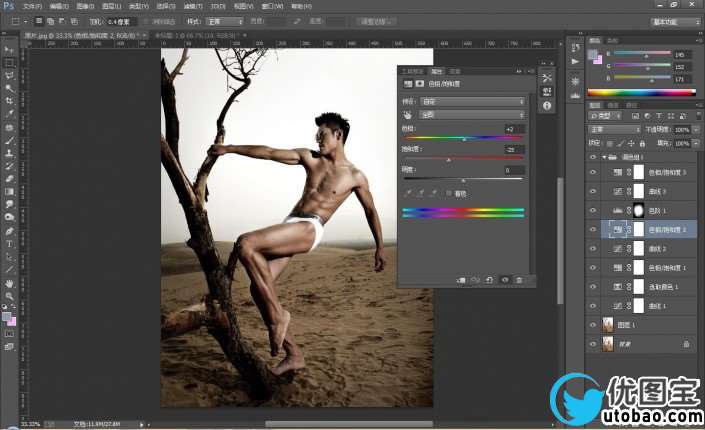This screenshot has width=705, height=430.
Task: Open the 文件(F) menu
Action: [32, 6]
